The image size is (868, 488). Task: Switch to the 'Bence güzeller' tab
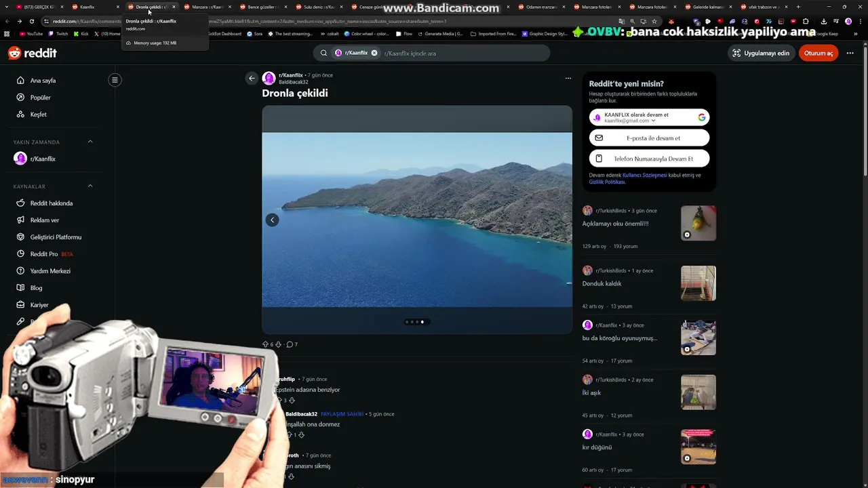tap(263, 7)
